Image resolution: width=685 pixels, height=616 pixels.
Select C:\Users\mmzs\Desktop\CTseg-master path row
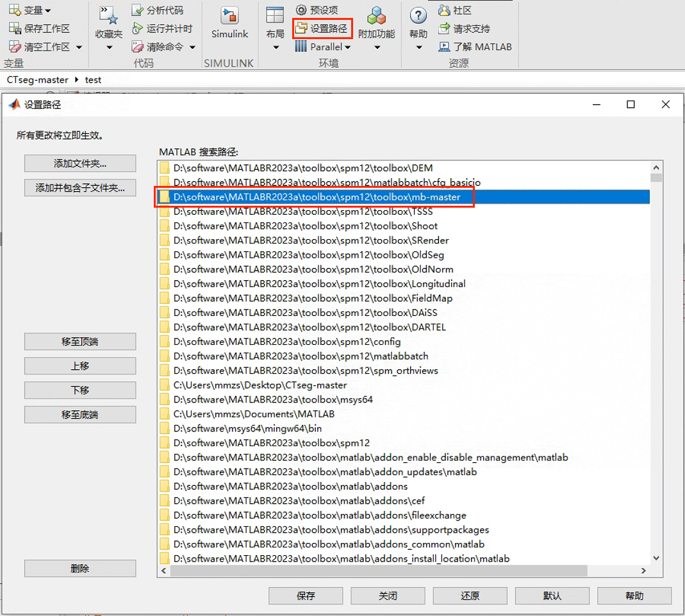[x=404, y=385]
